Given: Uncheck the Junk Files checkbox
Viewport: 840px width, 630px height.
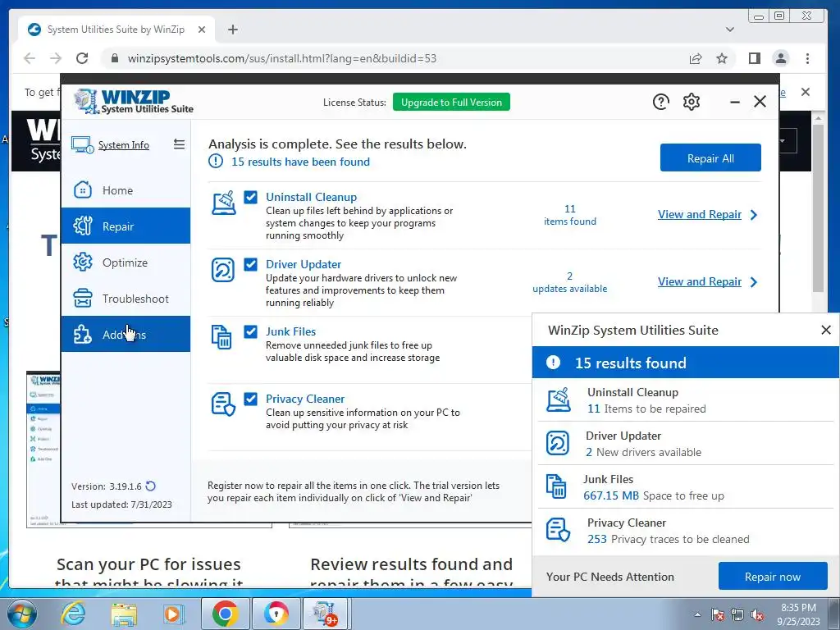Looking at the screenshot, I should 251,331.
